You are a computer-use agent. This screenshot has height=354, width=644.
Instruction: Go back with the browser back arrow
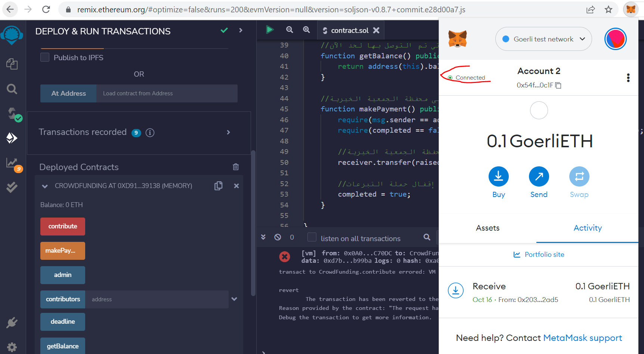10,9
